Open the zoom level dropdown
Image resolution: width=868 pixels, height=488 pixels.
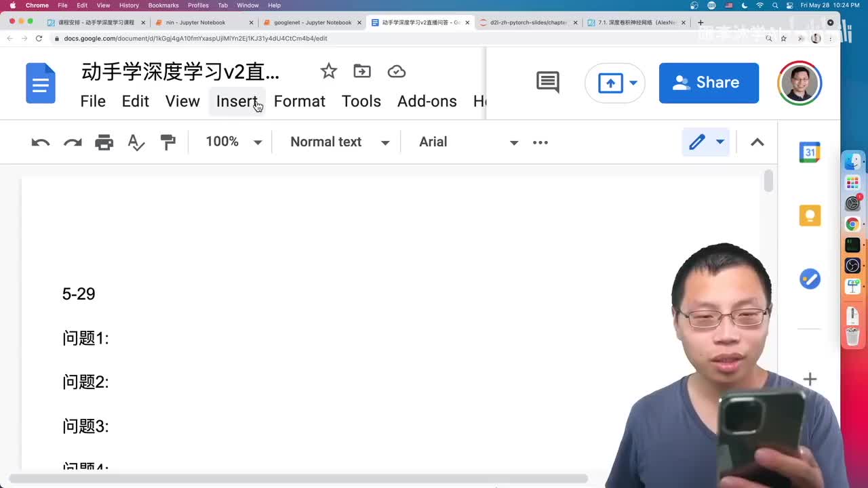click(x=233, y=142)
